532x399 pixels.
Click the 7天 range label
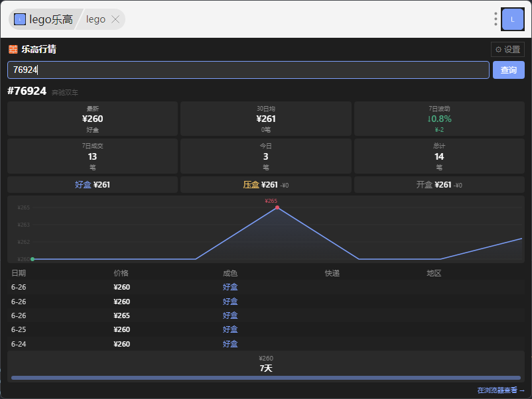(x=266, y=369)
